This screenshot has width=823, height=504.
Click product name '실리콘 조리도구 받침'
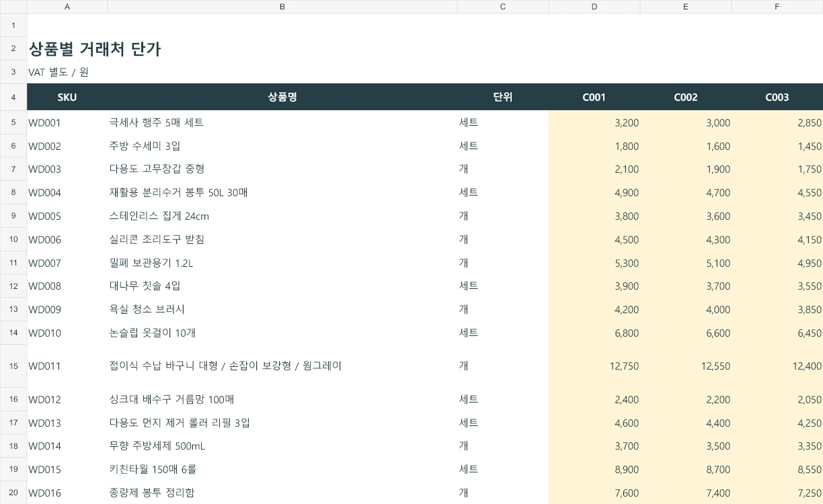157,239
